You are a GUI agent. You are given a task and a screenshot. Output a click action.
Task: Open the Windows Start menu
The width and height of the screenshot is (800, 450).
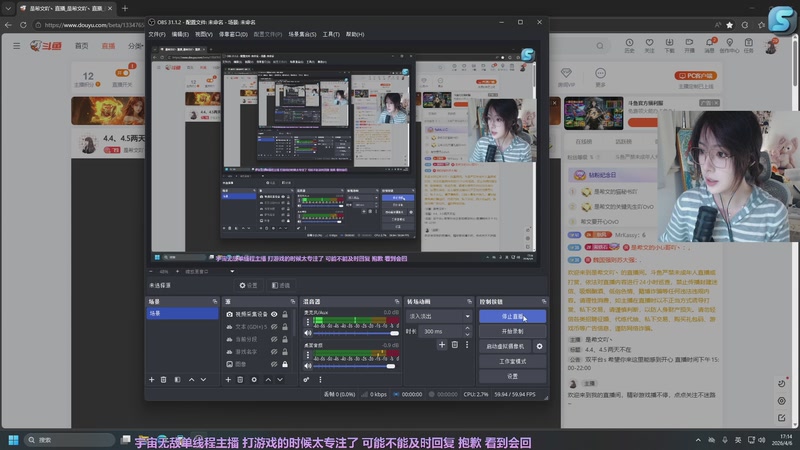(14, 440)
